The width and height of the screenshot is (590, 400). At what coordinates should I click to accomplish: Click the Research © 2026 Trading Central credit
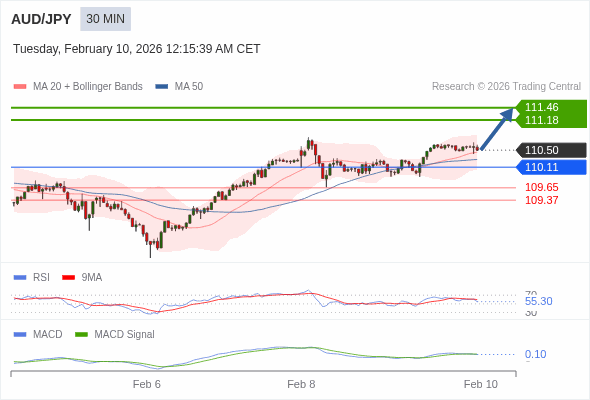(x=506, y=87)
